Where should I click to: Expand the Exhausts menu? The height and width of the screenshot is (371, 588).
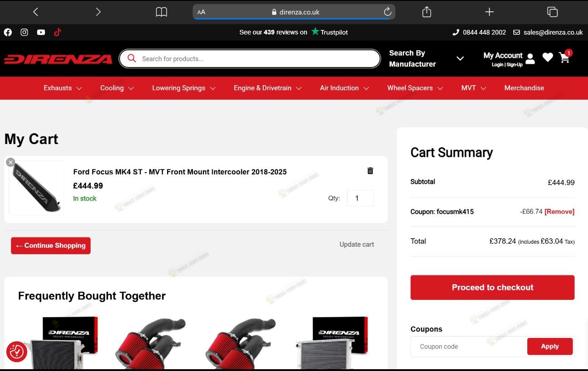pos(63,88)
